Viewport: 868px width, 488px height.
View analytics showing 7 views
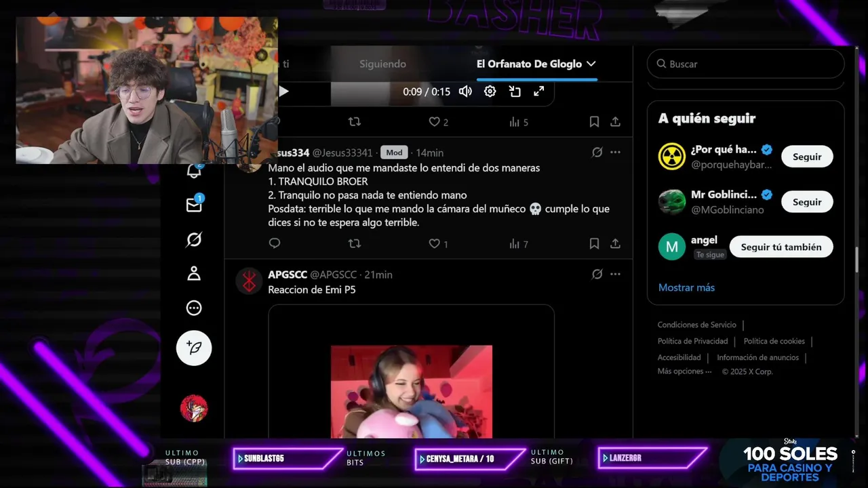pyautogui.click(x=519, y=243)
